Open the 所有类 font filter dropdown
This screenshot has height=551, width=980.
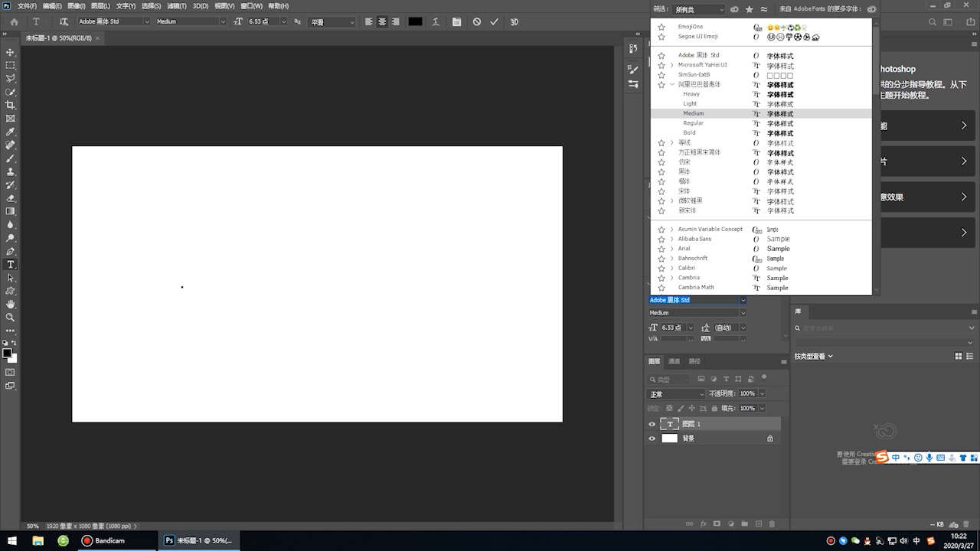click(x=698, y=9)
